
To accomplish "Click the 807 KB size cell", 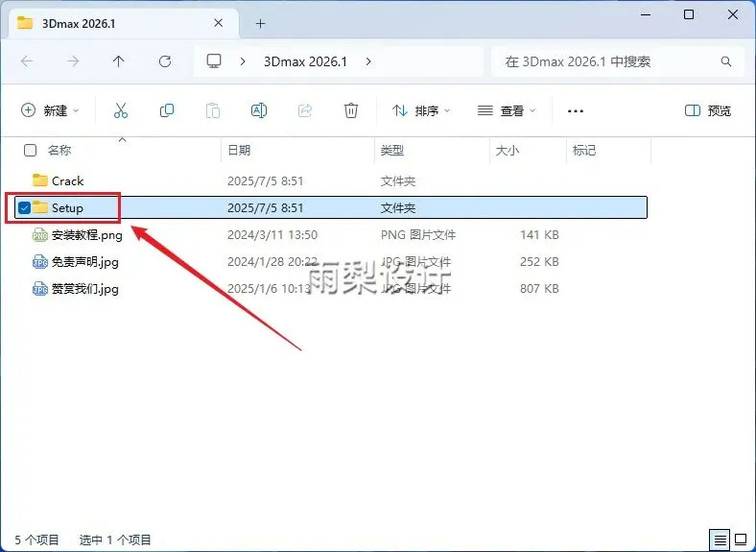I will click(x=539, y=289).
